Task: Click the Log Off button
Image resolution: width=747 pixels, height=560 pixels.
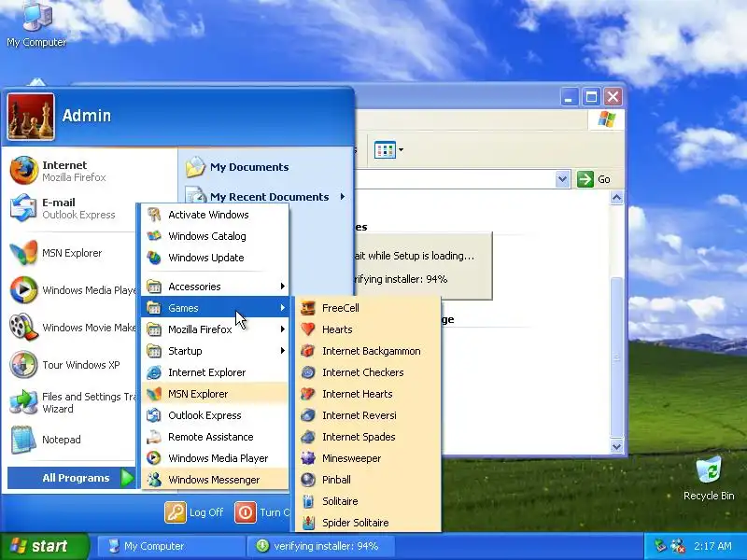Action: pyautogui.click(x=194, y=512)
